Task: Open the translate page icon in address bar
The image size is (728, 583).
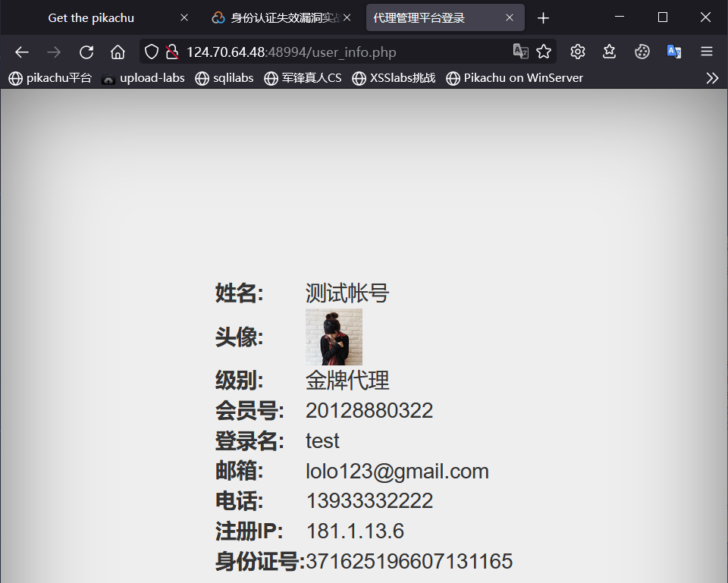Action: click(x=520, y=52)
